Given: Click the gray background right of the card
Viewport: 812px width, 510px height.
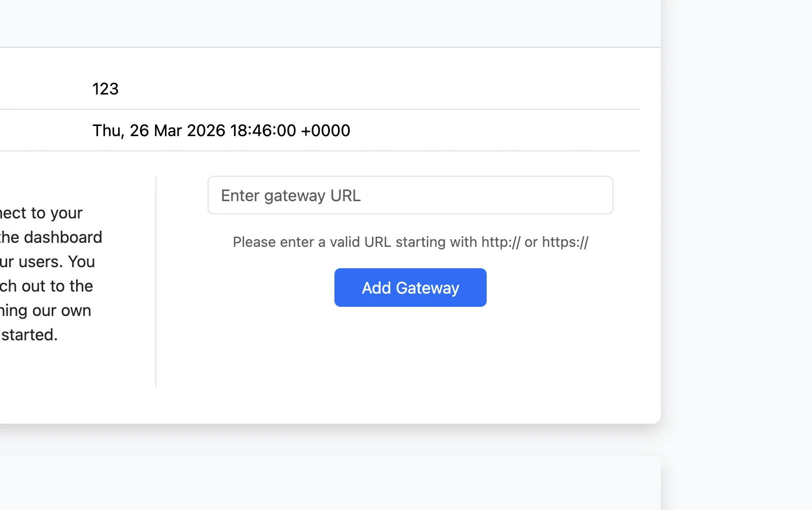Looking at the screenshot, I should pyautogui.click(x=736, y=229).
